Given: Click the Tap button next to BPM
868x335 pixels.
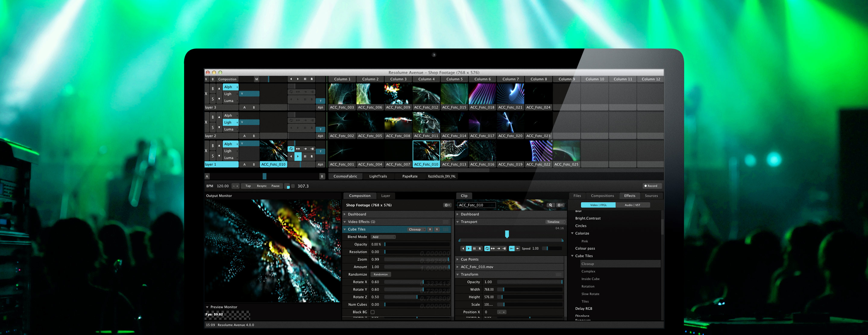Looking at the screenshot, I should [x=248, y=186].
